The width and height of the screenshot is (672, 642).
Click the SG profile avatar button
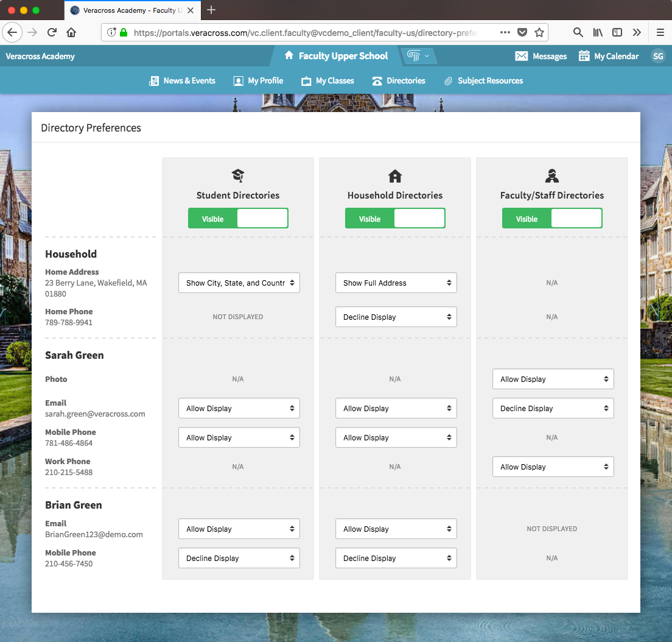tap(658, 55)
